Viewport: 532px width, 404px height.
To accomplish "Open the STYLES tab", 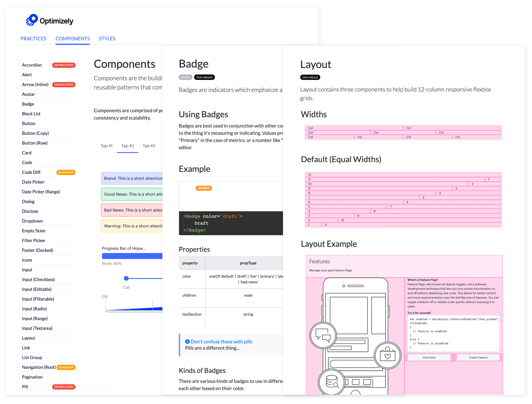I will coord(107,39).
